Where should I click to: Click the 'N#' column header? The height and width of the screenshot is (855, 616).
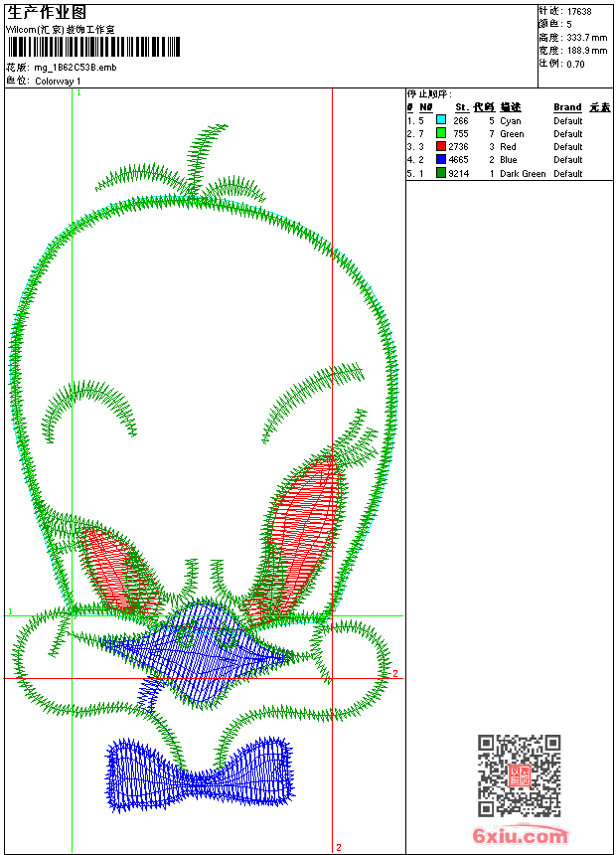point(426,107)
